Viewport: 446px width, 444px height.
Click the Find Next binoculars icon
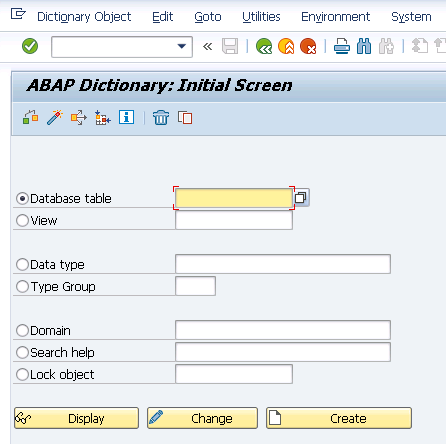click(386, 46)
